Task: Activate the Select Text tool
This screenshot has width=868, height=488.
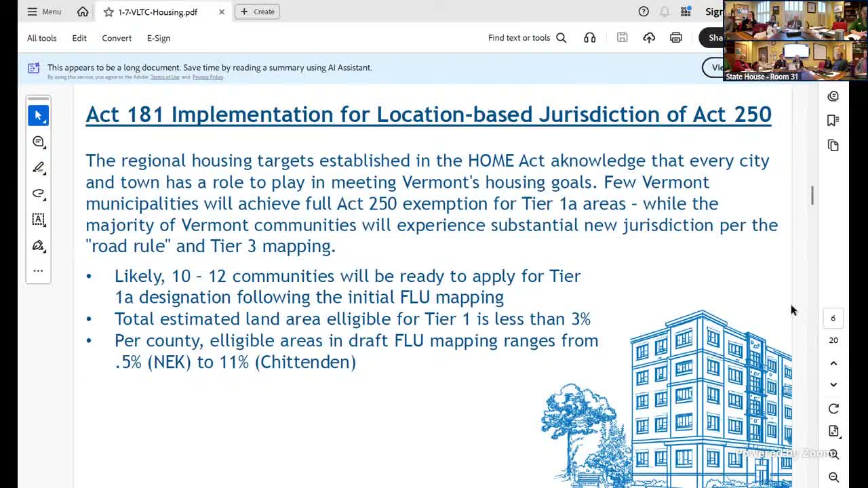Action: click(38, 220)
